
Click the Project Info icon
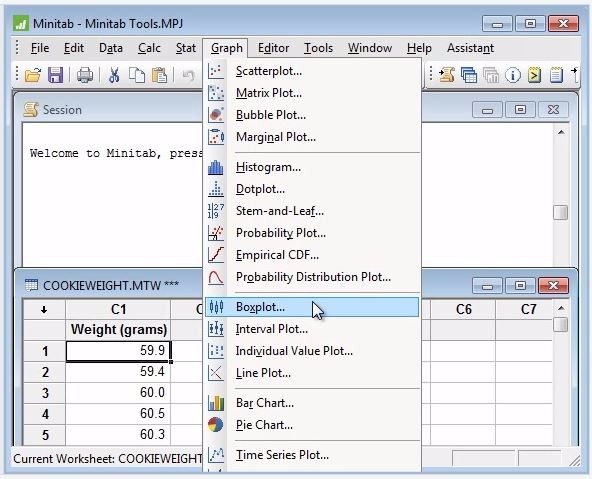point(513,75)
